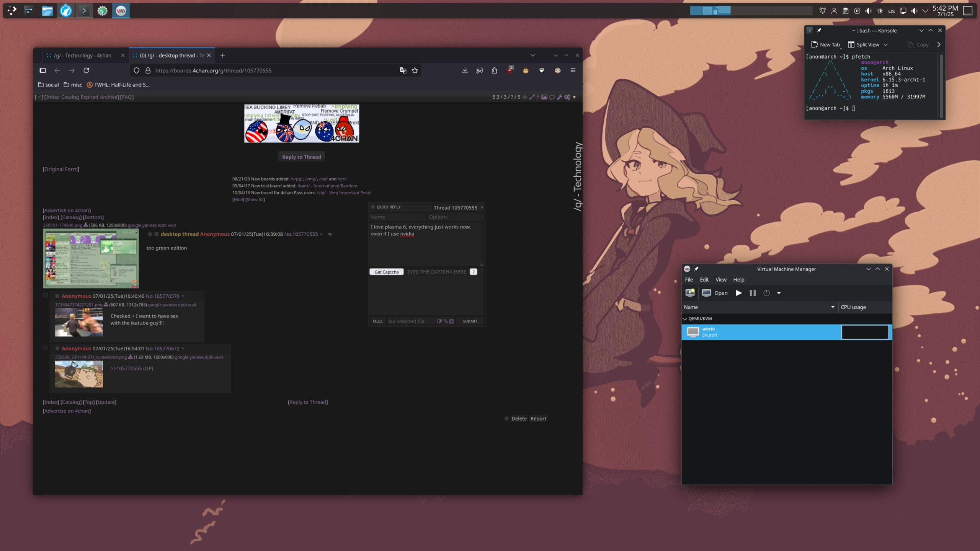Select the win10 virtual machine row
This screenshot has height=551, width=980.
point(787,332)
